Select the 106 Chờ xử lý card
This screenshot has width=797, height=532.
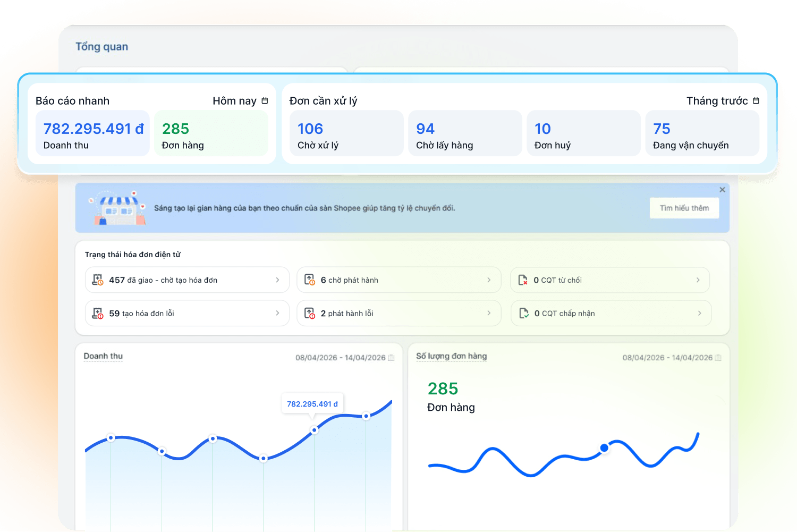click(x=346, y=133)
